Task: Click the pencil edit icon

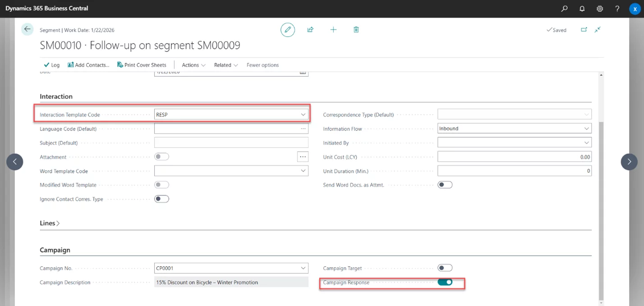Action: [287, 30]
